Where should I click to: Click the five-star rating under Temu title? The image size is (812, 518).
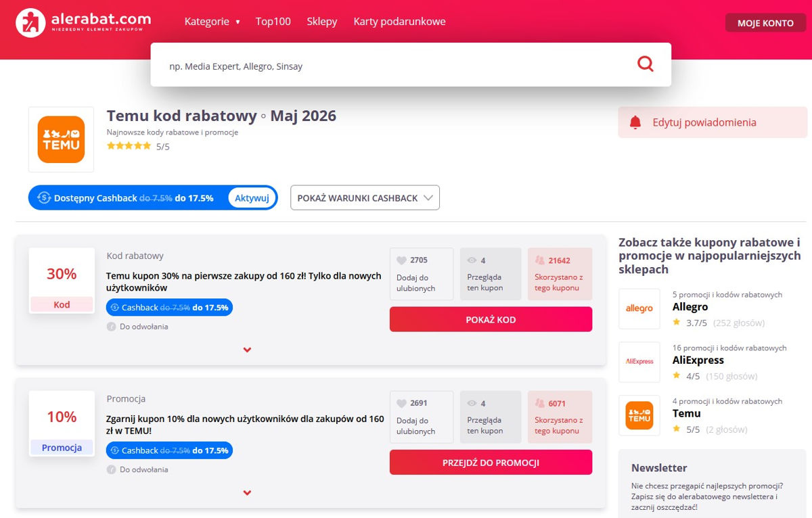129,145
